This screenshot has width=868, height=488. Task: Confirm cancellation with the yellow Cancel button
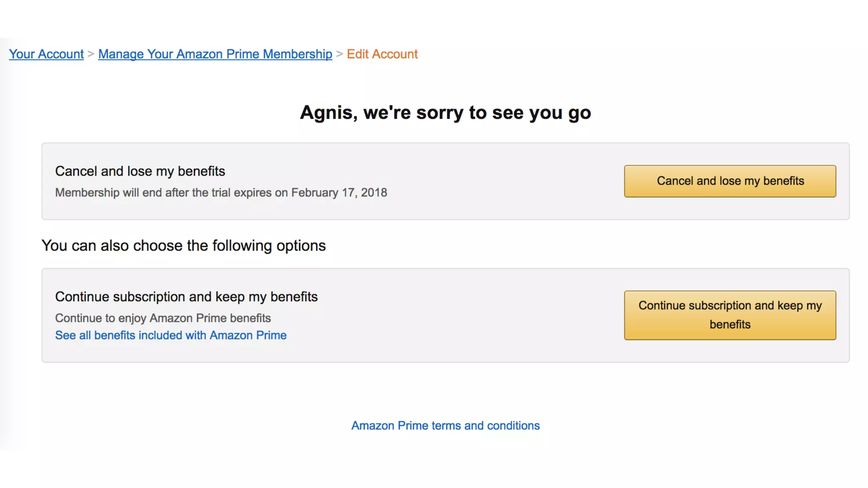(730, 181)
